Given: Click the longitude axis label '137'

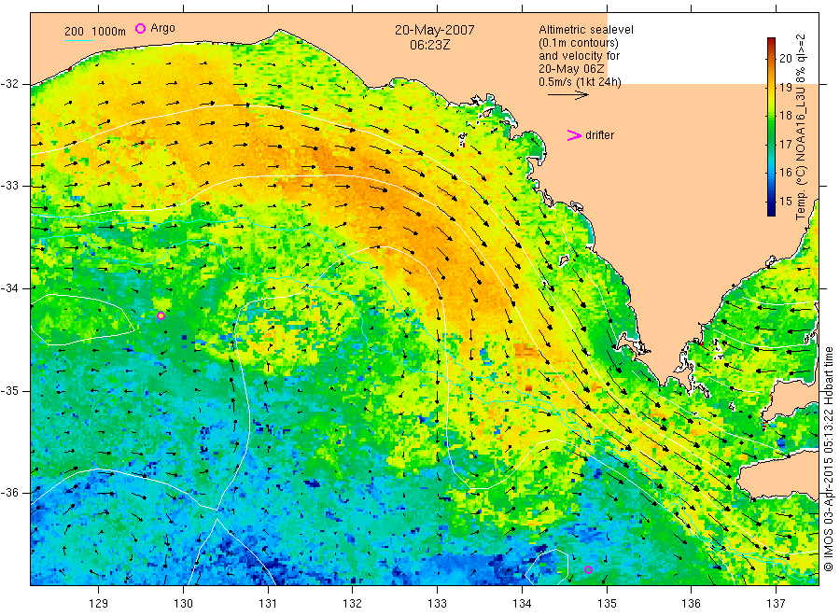Looking at the screenshot, I should [x=776, y=604].
